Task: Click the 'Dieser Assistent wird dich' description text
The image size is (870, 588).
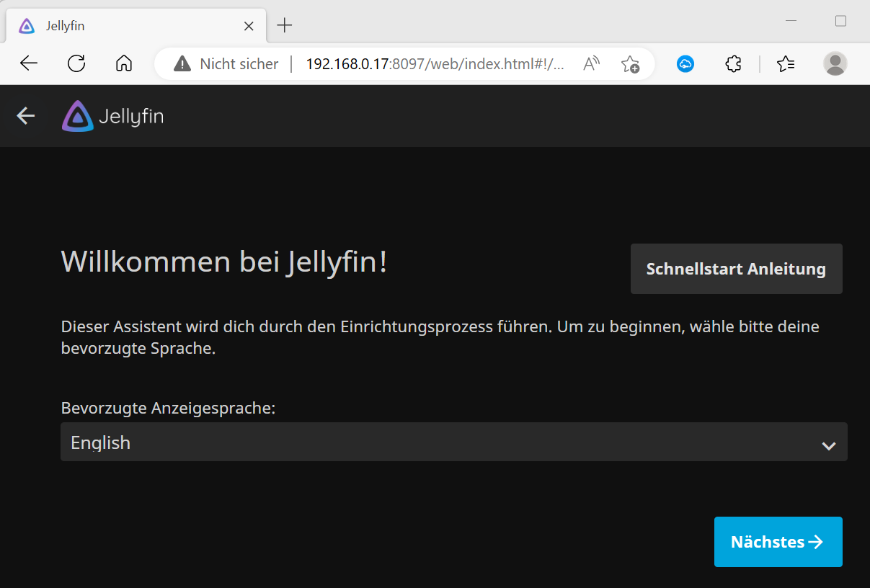Action: pos(440,337)
